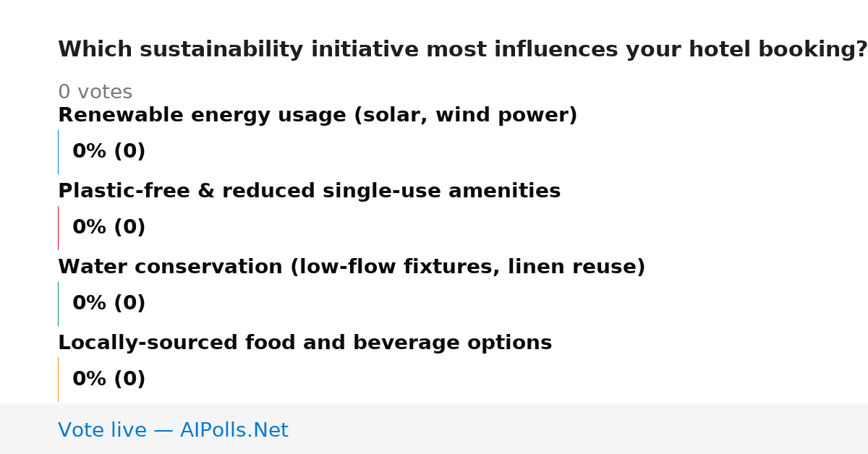
Task: Click the gray footer bar
Action: click(x=434, y=429)
